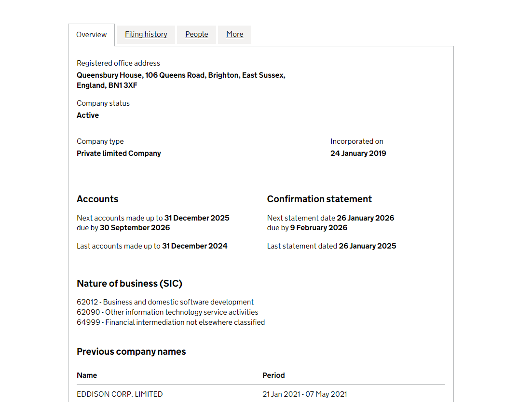The width and height of the screenshot is (532, 402).
Task: Click the Private limited Company type text
Action: click(x=119, y=153)
